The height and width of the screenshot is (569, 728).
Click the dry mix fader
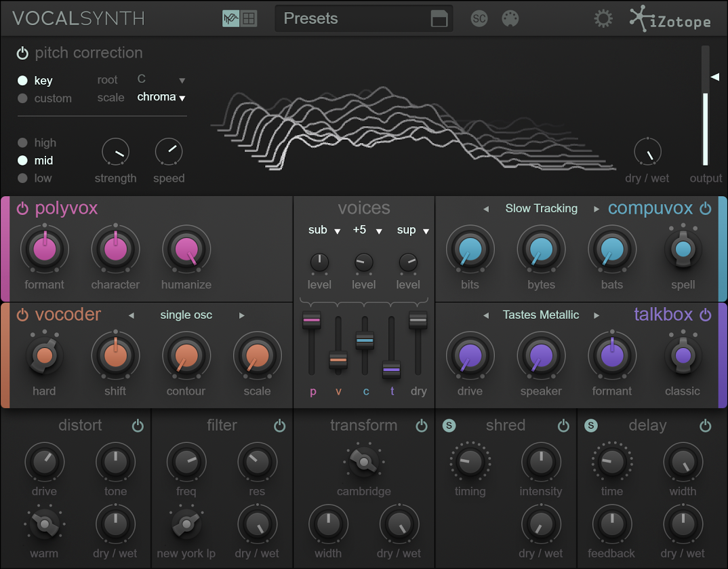[418, 319]
